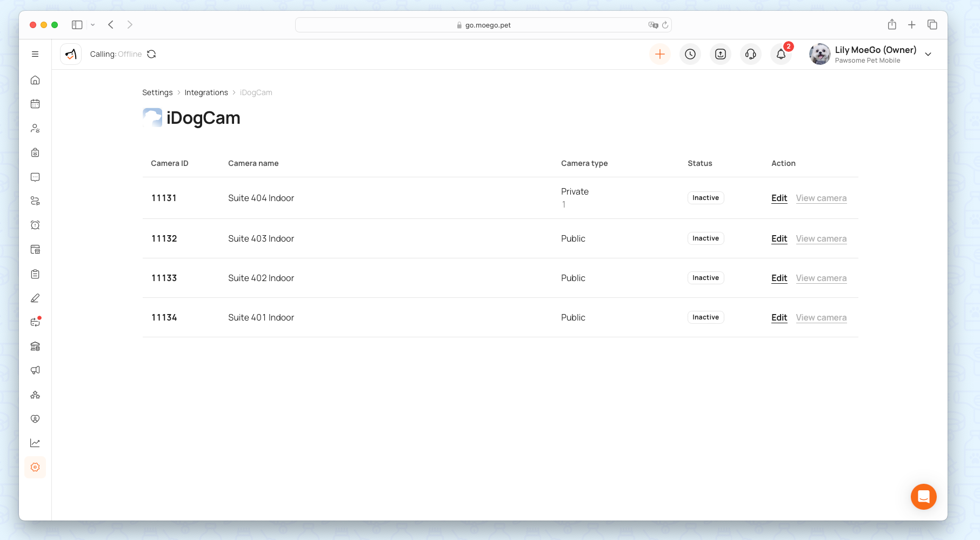Click the Status column header
Viewport: 980px width, 540px height.
coord(700,163)
